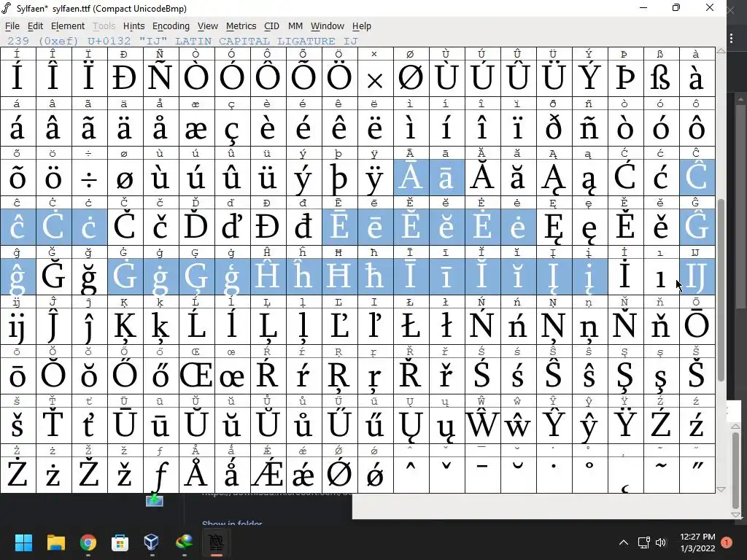Select the IJ ligature glyph cell
747x560 pixels.
tap(697, 276)
